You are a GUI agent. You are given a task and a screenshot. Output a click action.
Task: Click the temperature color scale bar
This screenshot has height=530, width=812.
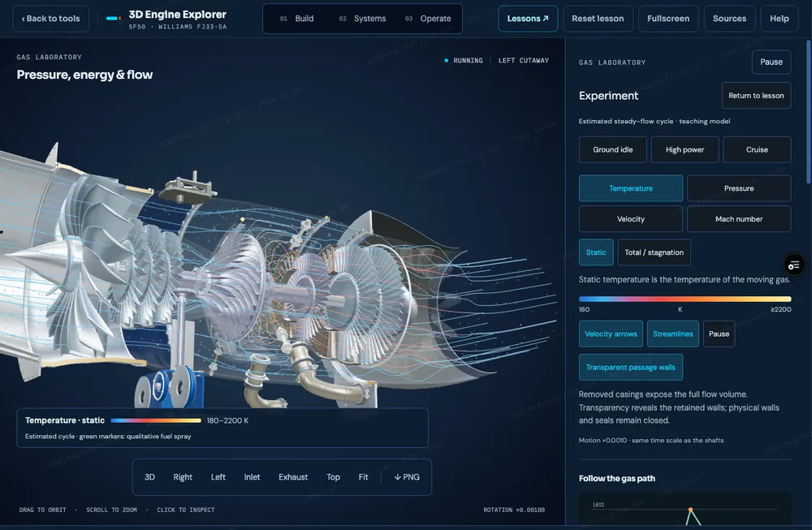click(x=685, y=299)
